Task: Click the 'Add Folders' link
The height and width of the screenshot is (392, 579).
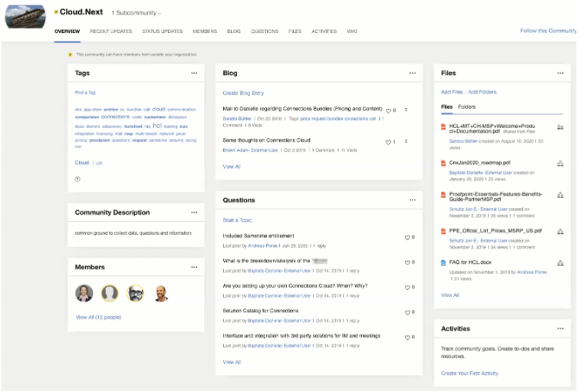Action: click(482, 92)
